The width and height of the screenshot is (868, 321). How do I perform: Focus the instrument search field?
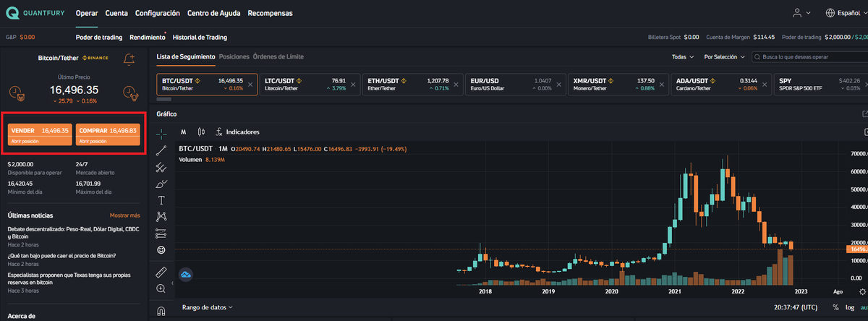point(809,56)
